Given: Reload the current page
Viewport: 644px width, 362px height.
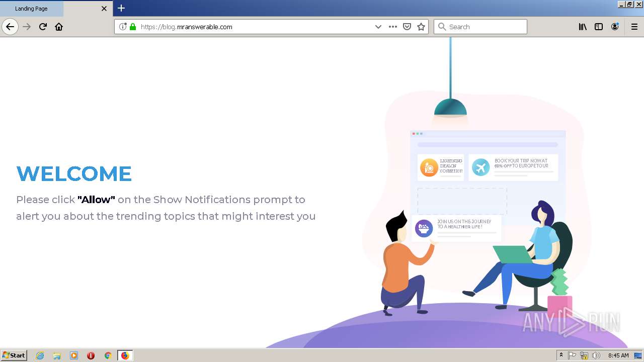Looking at the screenshot, I should pos(43,27).
